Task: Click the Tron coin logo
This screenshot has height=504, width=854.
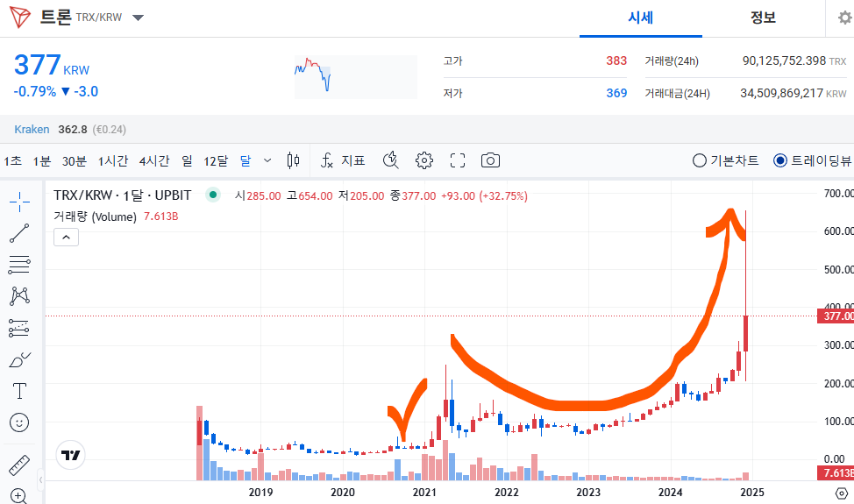Action: click(19, 18)
